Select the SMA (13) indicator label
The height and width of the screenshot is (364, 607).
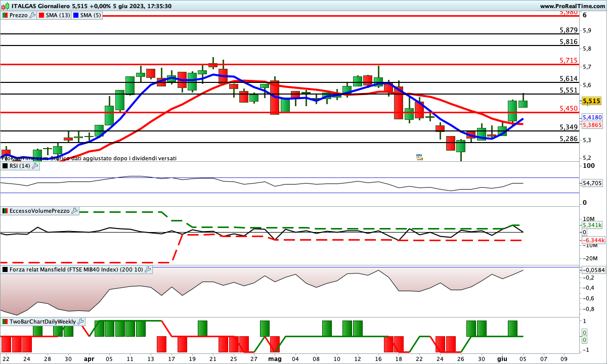(x=58, y=15)
